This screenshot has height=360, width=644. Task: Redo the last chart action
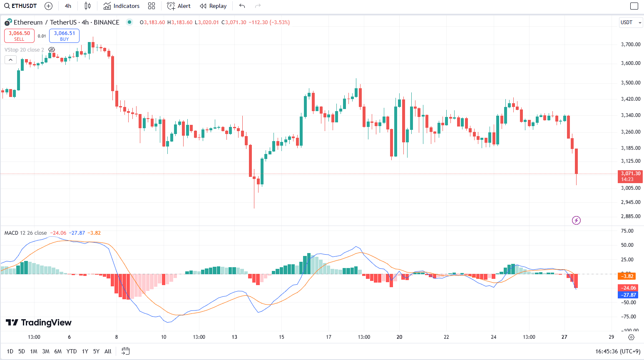point(258,6)
